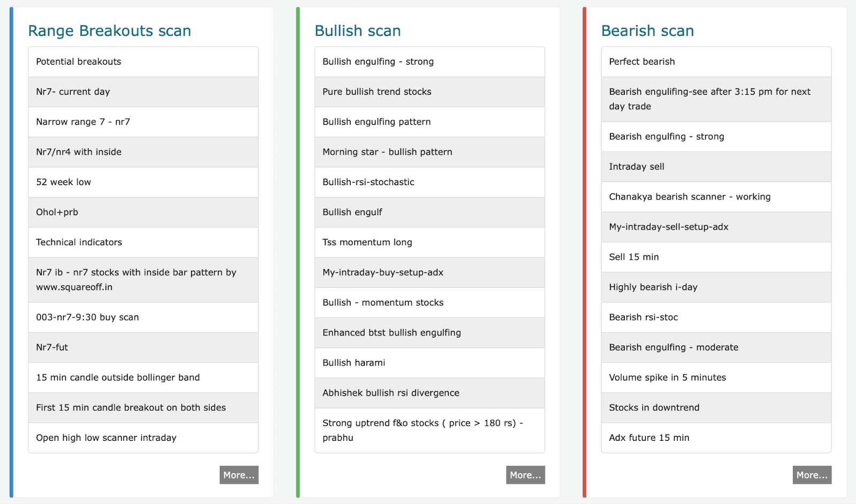Open Bullish harami scan
This screenshot has height=504, width=856.
[x=430, y=363]
